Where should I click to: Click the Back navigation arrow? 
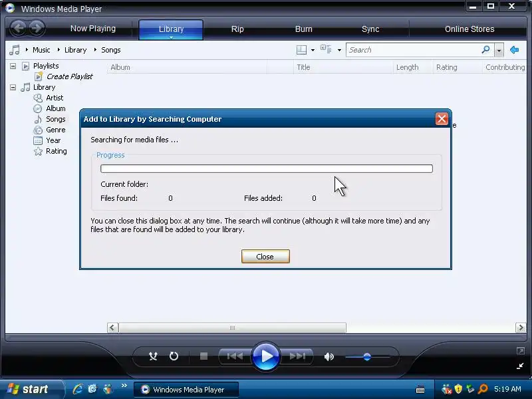click(19, 28)
